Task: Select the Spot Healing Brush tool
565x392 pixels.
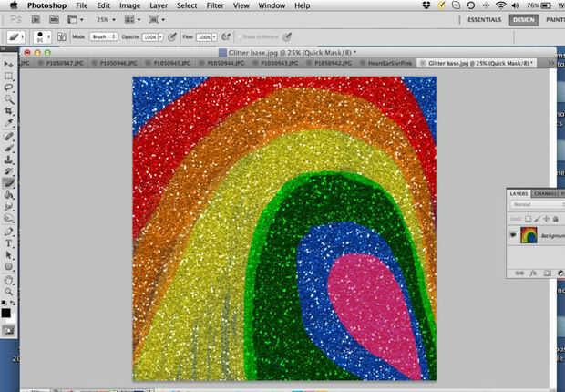Action: click(x=8, y=136)
